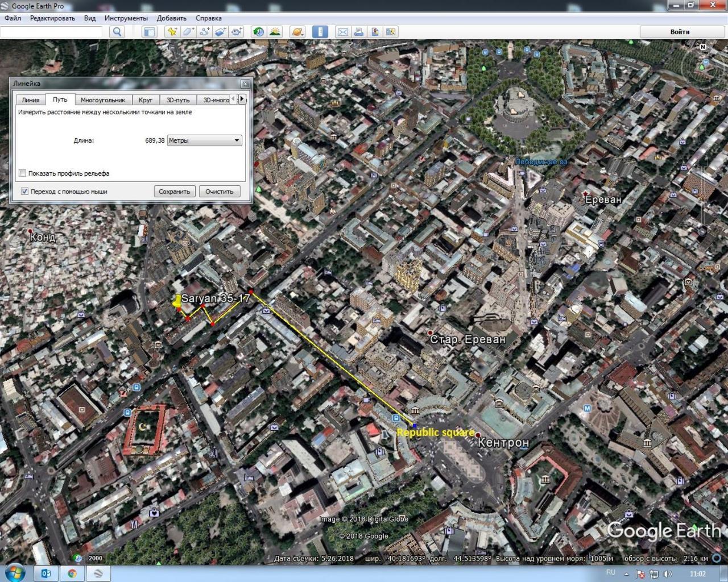Click the 'Конд' map label
The width and height of the screenshot is (728, 582).
point(43,237)
